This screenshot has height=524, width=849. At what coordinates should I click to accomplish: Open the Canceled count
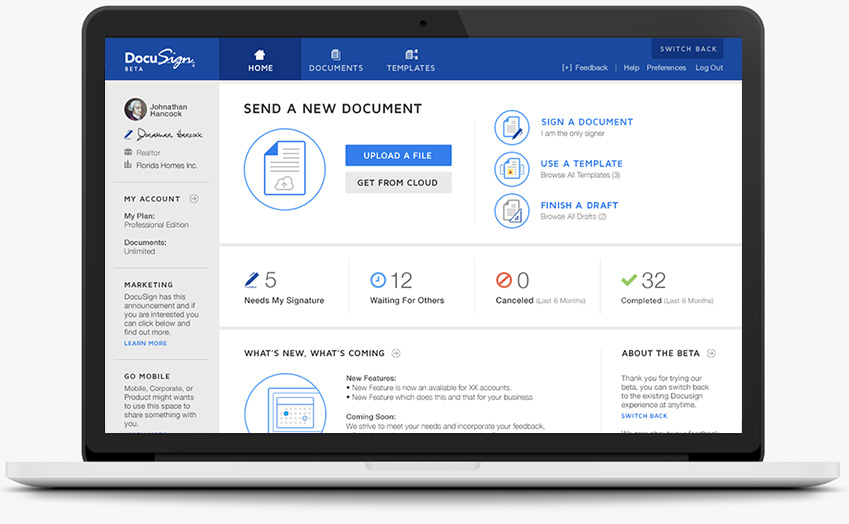523,280
